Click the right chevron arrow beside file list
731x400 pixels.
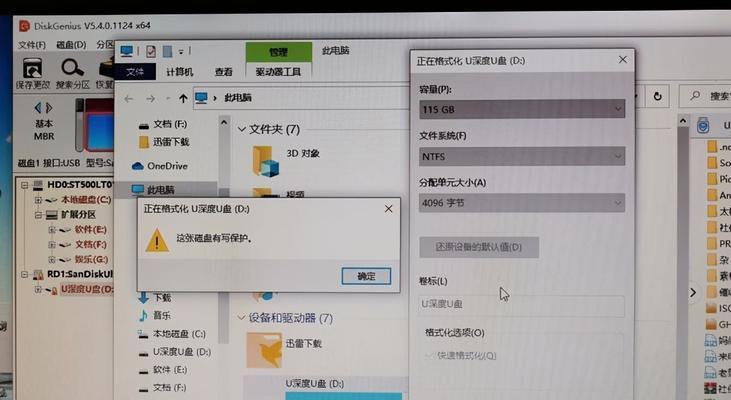pyautogui.click(x=693, y=292)
